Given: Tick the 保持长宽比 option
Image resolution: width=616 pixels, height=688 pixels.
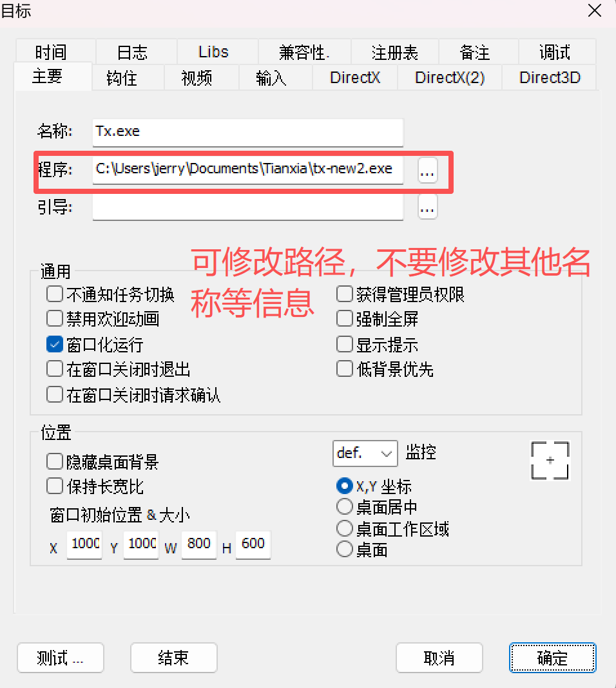Looking at the screenshot, I should (x=54, y=486).
